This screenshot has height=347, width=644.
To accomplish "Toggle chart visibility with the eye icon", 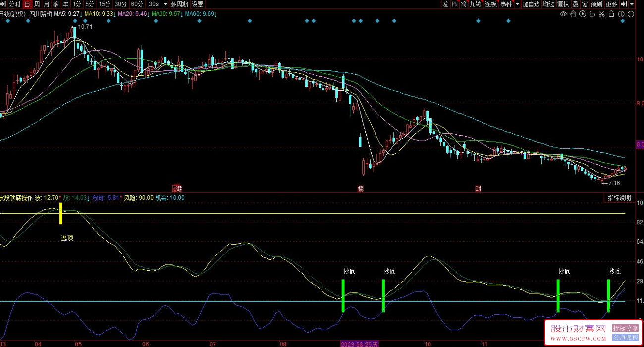I will click(x=563, y=14).
